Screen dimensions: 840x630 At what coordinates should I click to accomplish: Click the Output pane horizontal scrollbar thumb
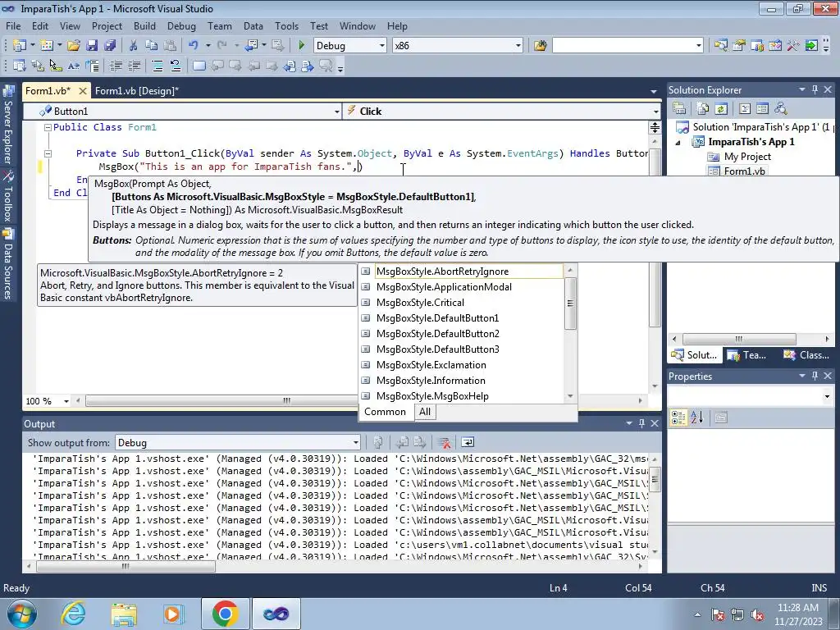(125, 566)
